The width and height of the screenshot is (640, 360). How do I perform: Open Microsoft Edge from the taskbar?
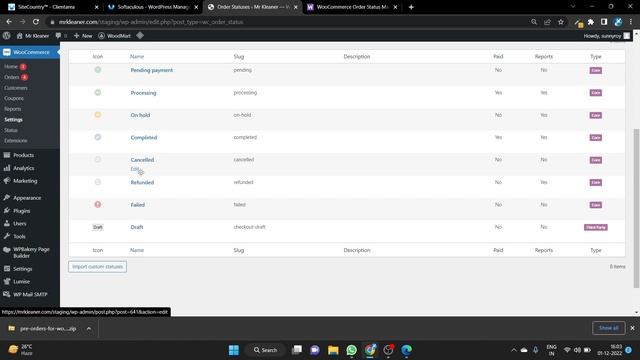(407, 350)
